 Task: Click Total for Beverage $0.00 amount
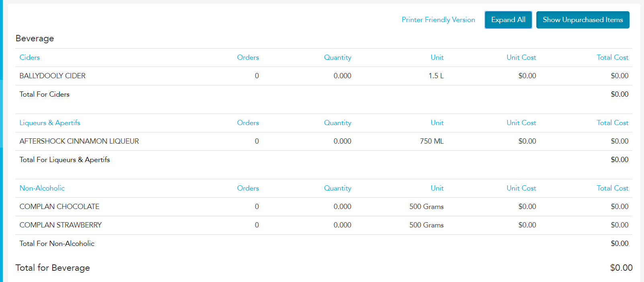click(621, 268)
